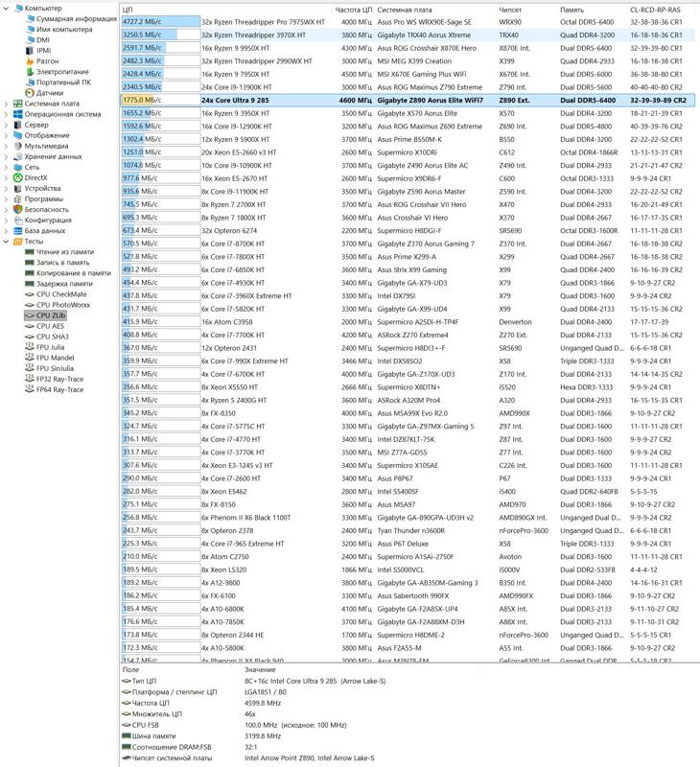700x767 pixels.
Task: Click the FPU Julia benchmark icon
Action: point(30,347)
